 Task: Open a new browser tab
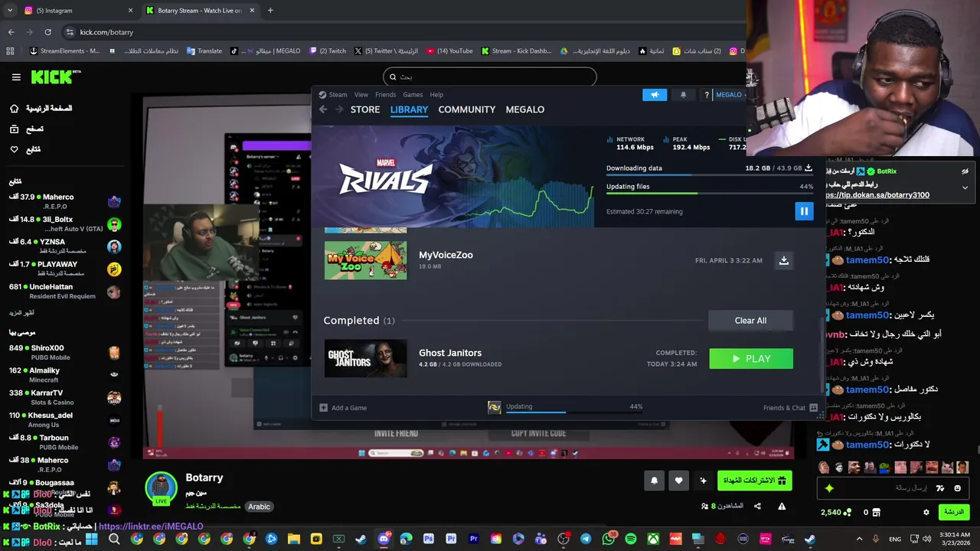[270, 11]
